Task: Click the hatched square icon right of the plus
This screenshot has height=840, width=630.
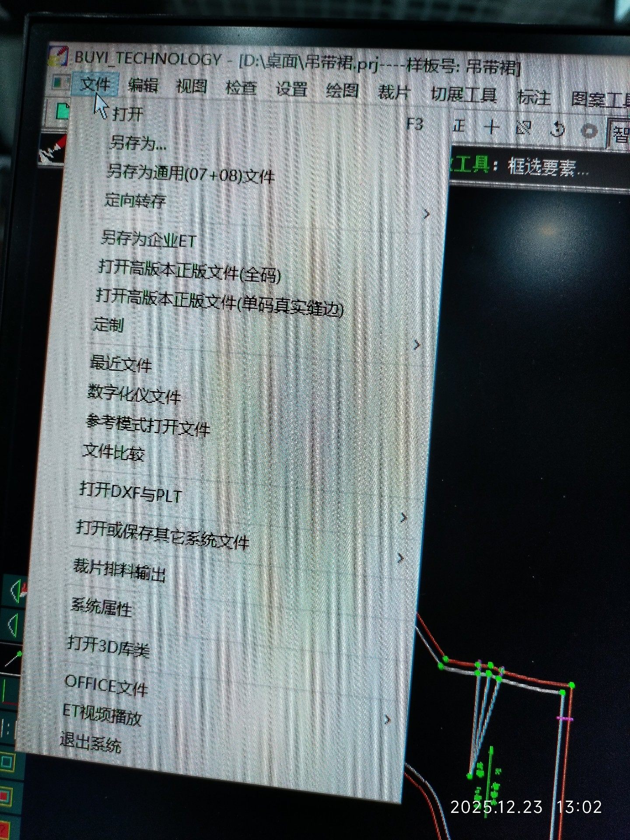Action: click(523, 128)
